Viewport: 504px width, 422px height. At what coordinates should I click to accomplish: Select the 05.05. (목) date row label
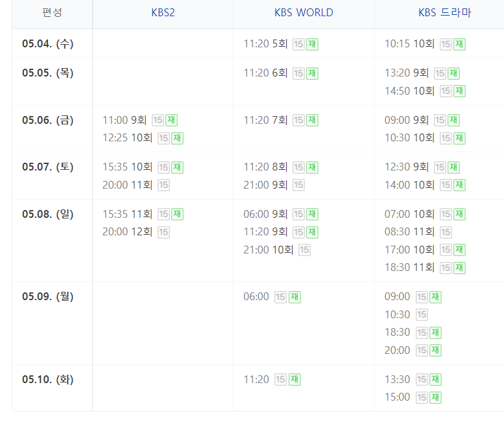[x=47, y=73]
